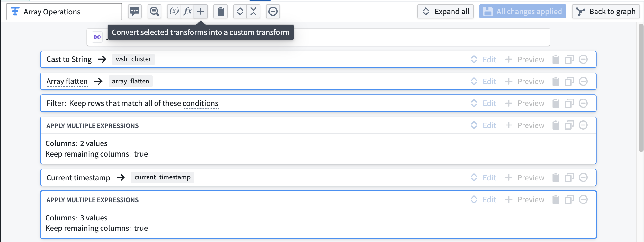Copy the Filter transform to clipboard
This screenshot has height=242, width=644.
[556, 103]
